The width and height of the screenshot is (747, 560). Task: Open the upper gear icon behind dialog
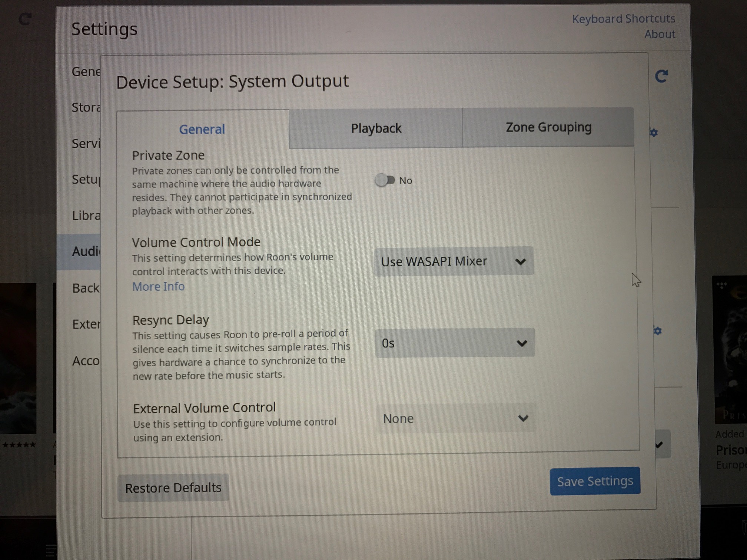point(654,132)
